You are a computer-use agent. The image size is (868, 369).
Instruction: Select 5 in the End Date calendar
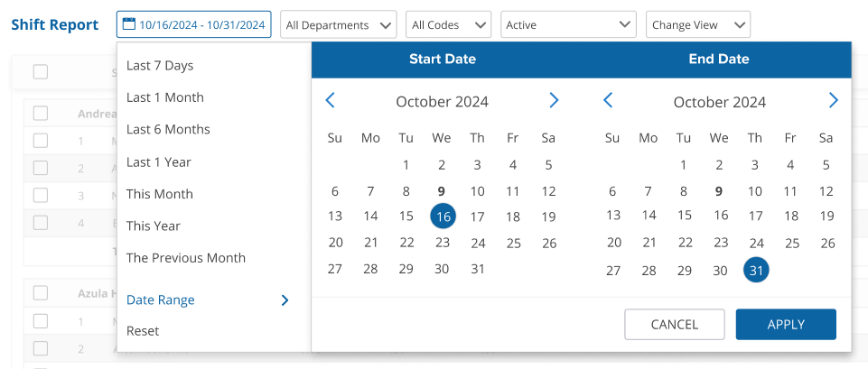[x=826, y=165]
